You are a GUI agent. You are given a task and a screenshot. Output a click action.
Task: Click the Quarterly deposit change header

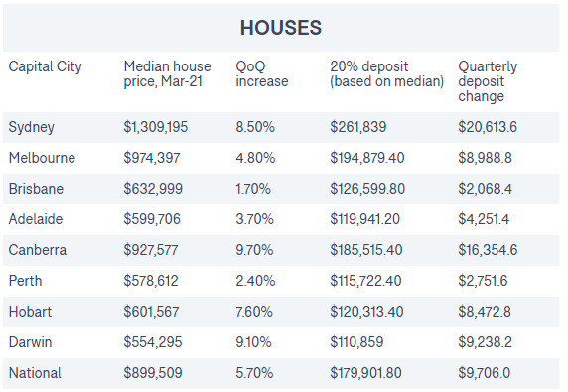[x=488, y=81]
